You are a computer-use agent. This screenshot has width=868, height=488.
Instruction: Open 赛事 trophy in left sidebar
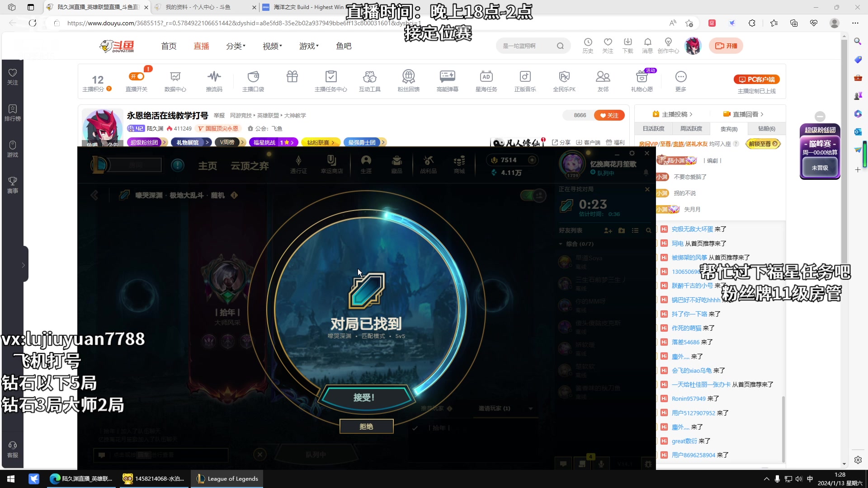[x=13, y=185]
